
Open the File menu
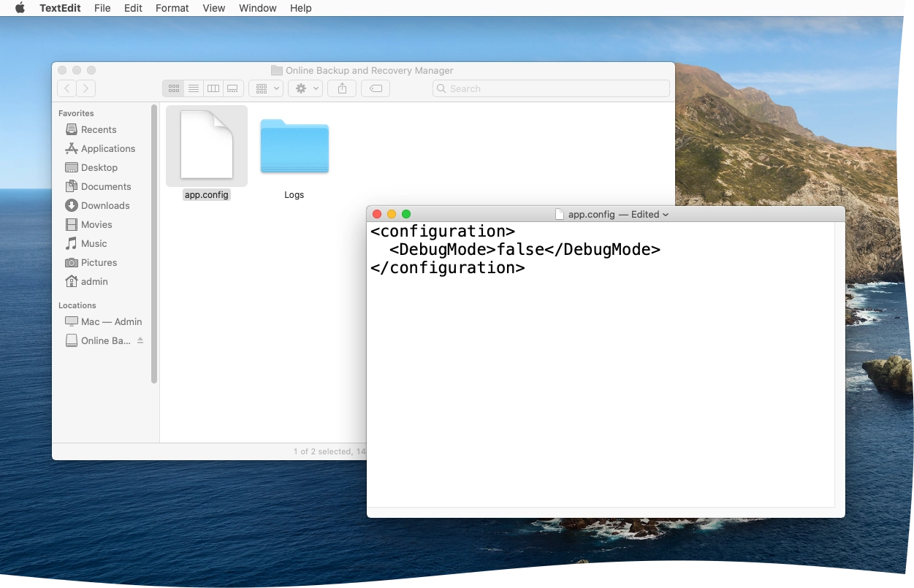click(x=102, y=8)
